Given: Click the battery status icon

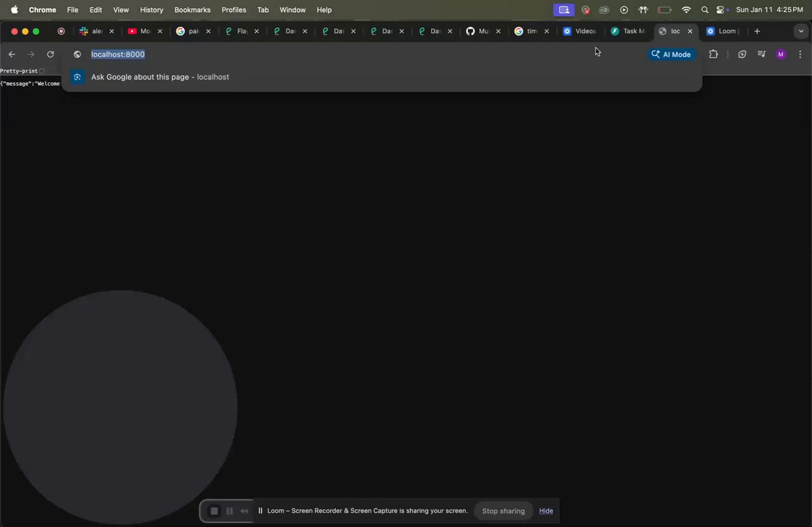Looking at the screenshot, I should (664, 10).
